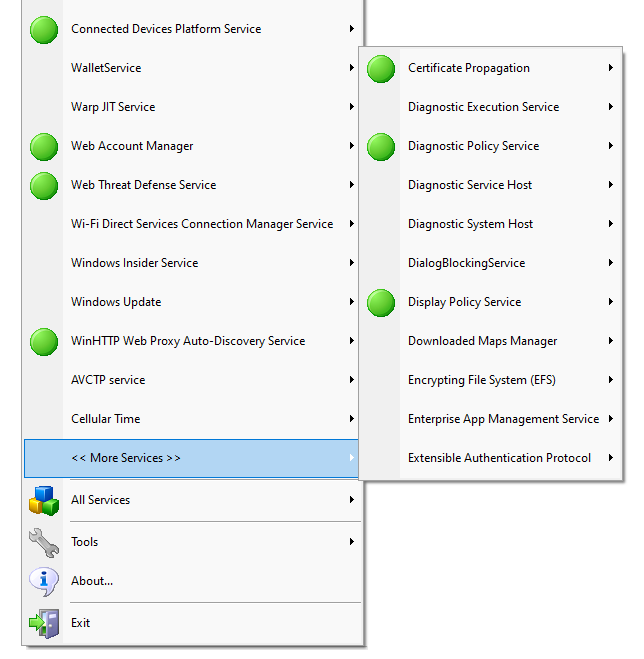The width and height of the screenshot is (644, 659).
Task: Click green status dot beside Certificate Propagation
Action: (x=381, y=69)
